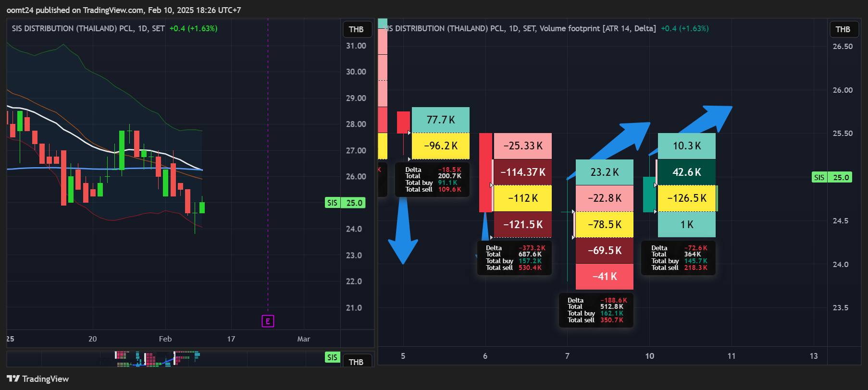Click the left chart SIS DISTRIBUTION title
This screenshot has width=868, height=390.
coord(88,28)
